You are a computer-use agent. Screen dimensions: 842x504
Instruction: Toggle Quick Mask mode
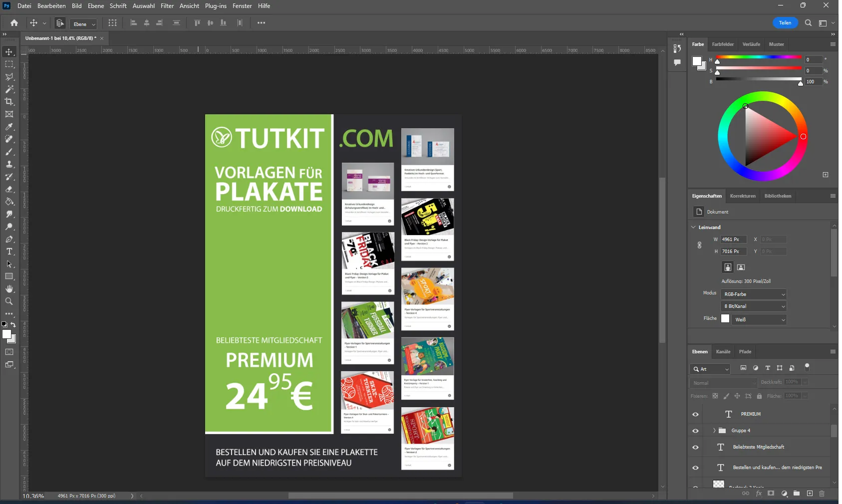coord(9,352)
